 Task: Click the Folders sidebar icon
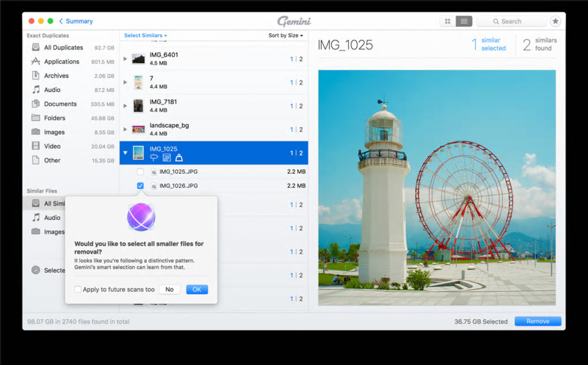36,117
